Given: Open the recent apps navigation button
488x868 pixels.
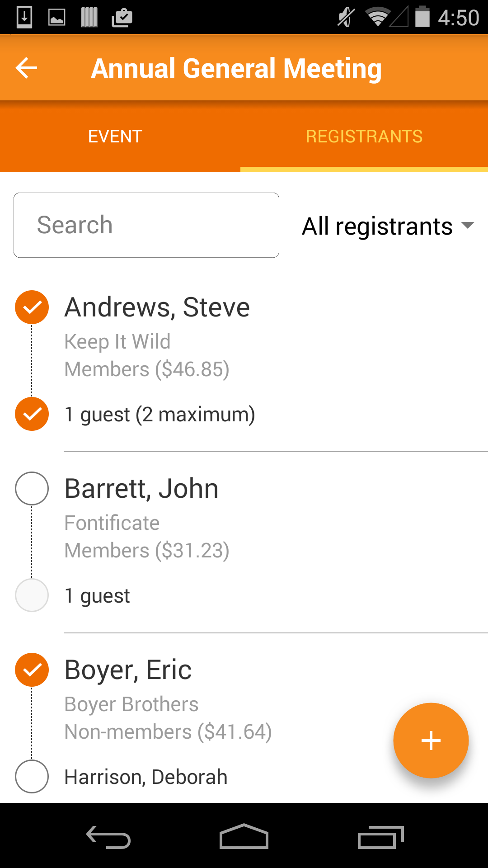Looking at the screenshot, I should pos(380,837).
